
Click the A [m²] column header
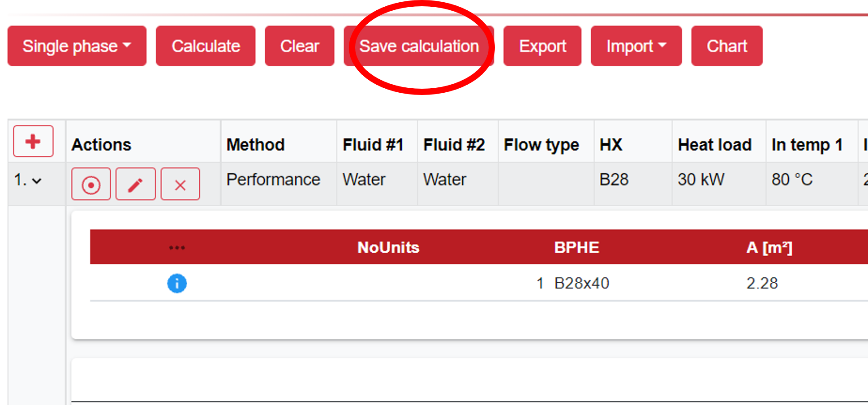coord(769,247)
